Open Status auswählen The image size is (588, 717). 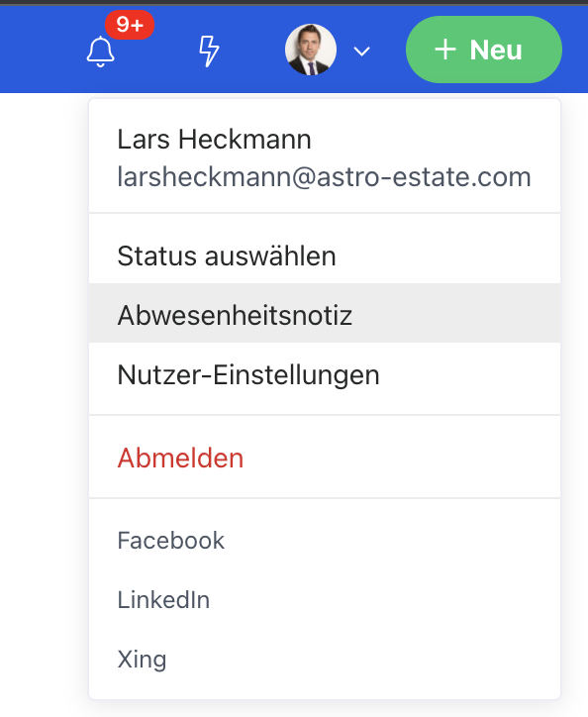325,256
